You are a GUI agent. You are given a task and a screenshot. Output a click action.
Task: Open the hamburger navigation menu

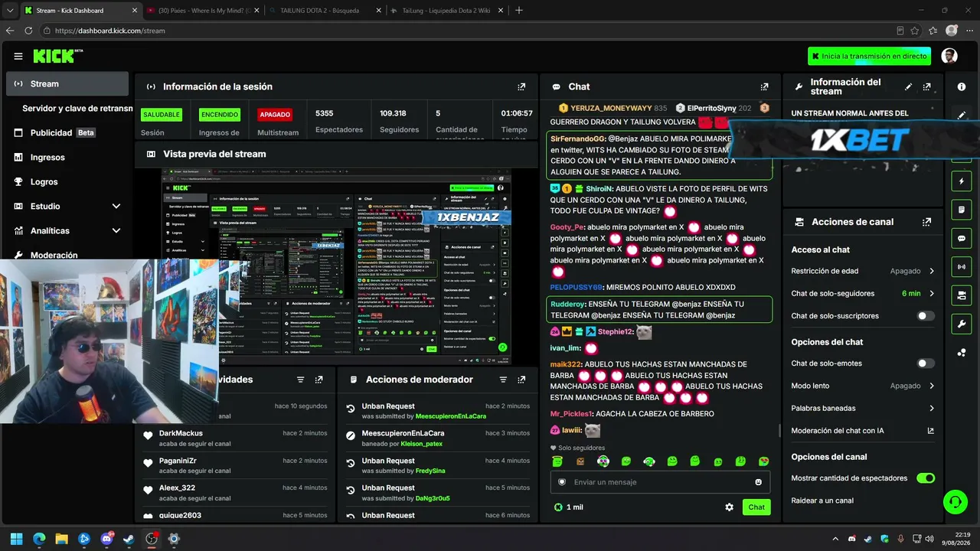[x=18, y=56]
